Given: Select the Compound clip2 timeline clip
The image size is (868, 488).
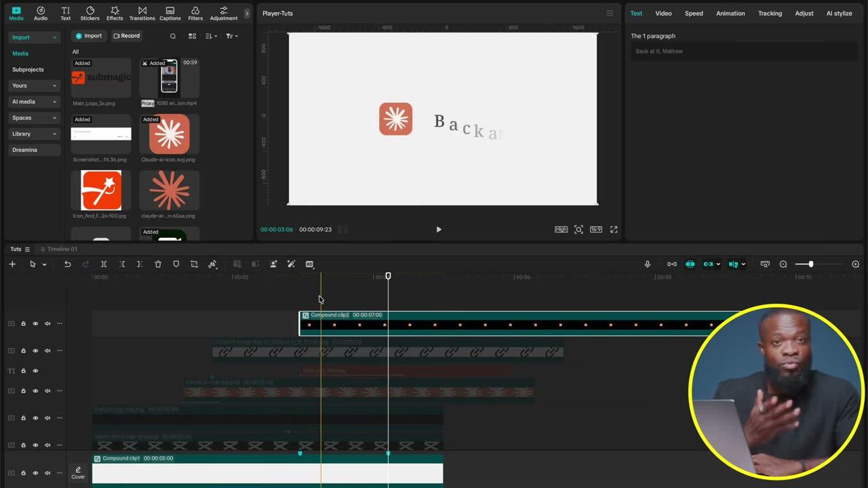Looking at the screenshot, I should (x=519, y=323).
